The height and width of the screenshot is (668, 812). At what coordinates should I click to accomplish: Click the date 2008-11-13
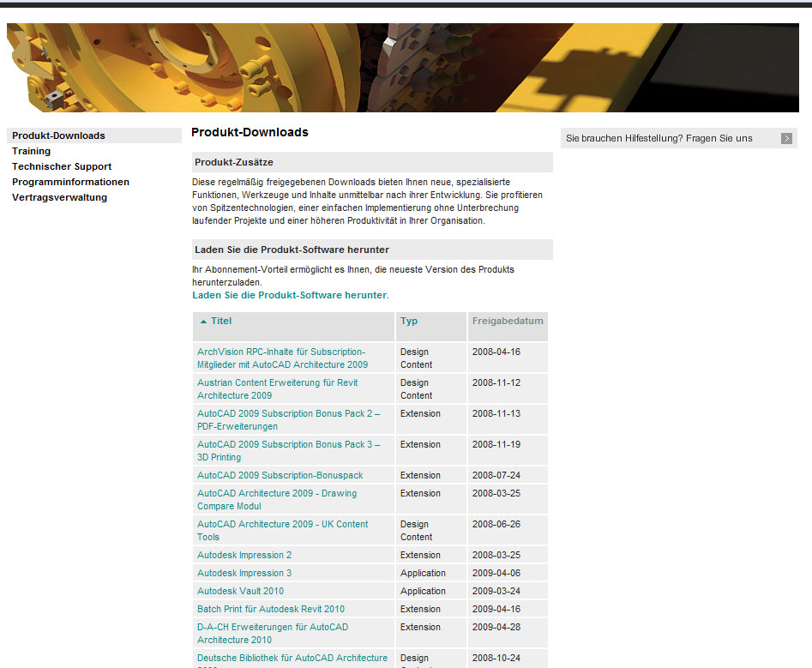click(x=496, y=413)
